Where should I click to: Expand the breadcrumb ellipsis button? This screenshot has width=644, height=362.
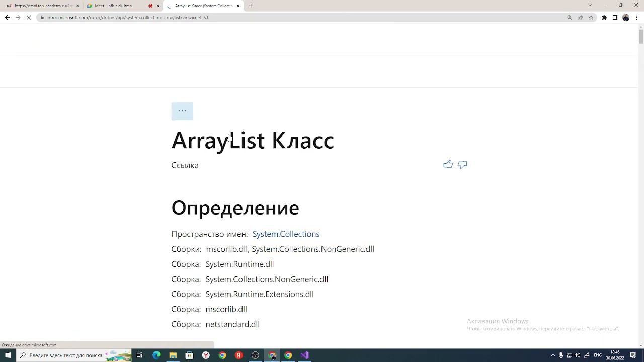[182, 111]
